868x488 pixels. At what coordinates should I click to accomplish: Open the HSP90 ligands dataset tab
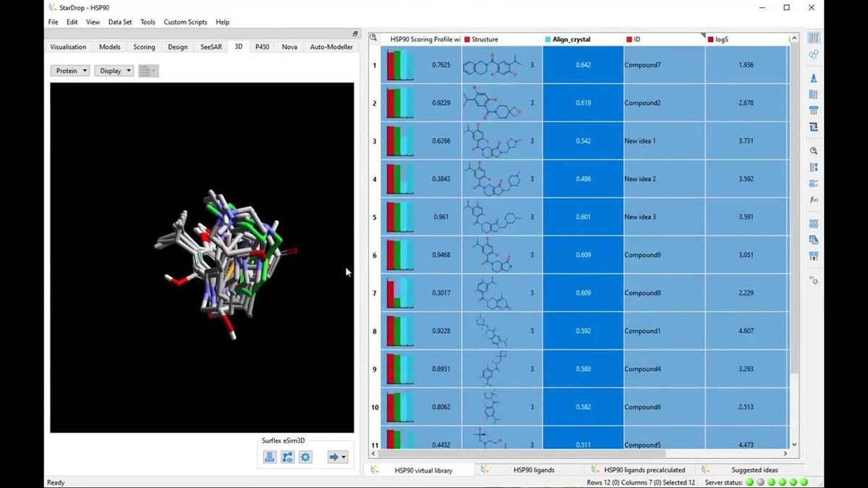tap(534, 470)
